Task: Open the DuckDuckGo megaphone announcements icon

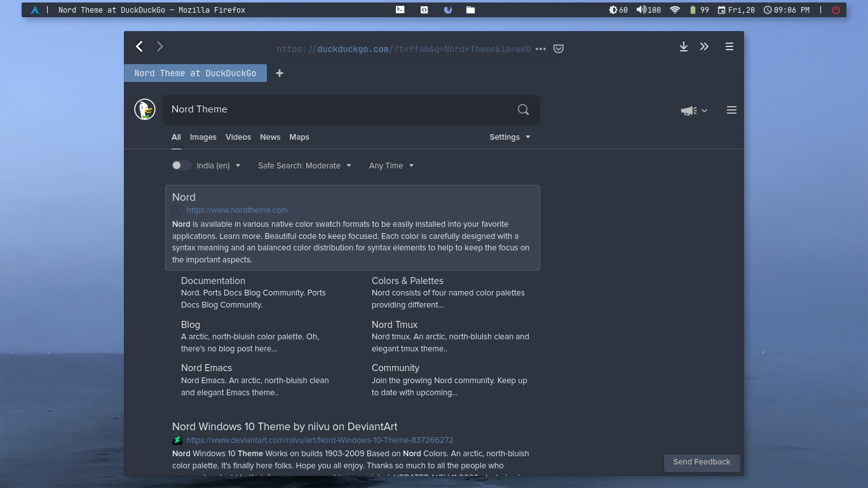Action: (689, 111)
